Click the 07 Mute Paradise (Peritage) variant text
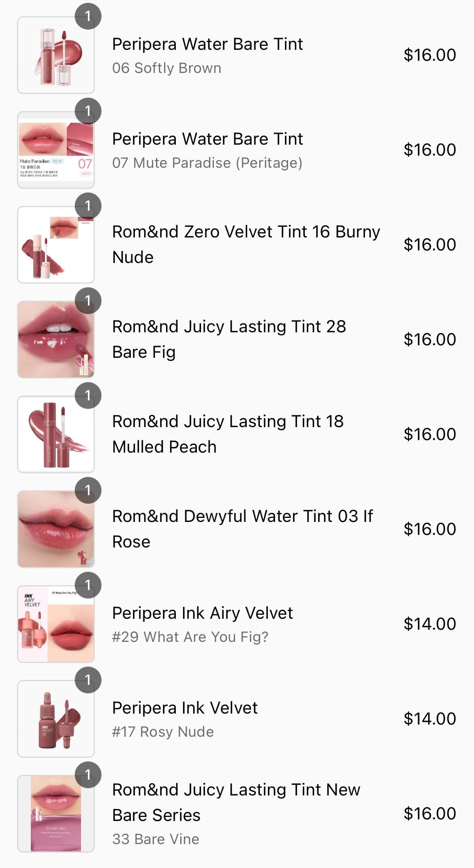Image resolution: width=474 pixels, height=868 pixels. (x=207, y=163)
